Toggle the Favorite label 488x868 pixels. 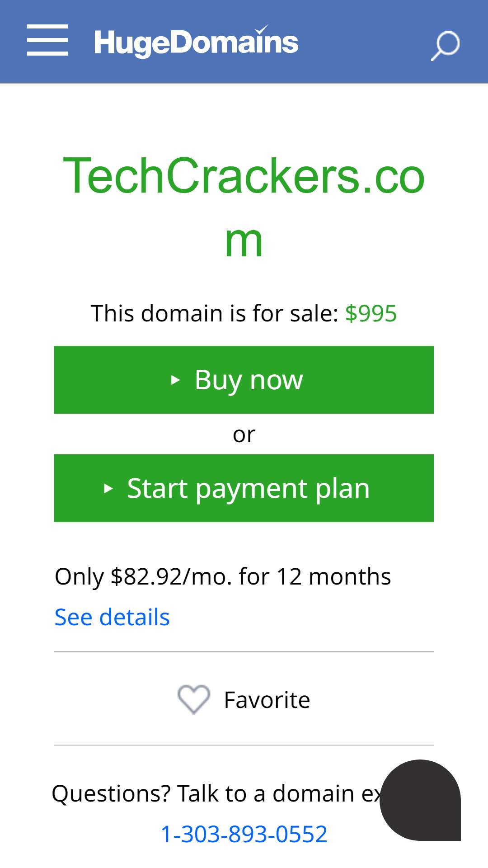(267, 700)
